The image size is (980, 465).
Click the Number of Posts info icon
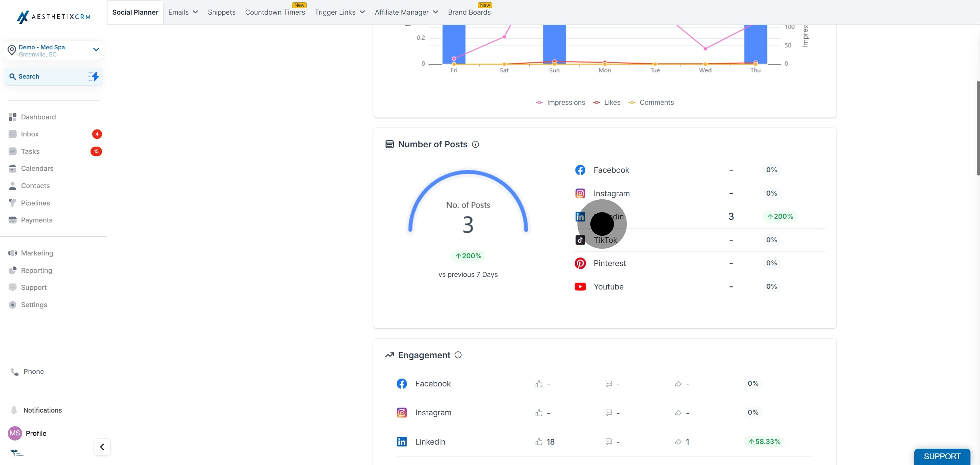tap(475, 145)
